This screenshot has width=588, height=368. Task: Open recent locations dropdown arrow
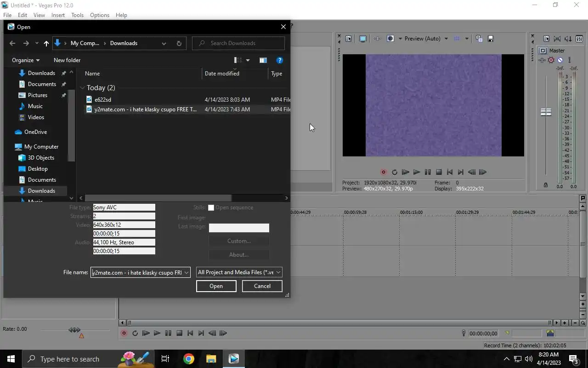coord(37,43)
